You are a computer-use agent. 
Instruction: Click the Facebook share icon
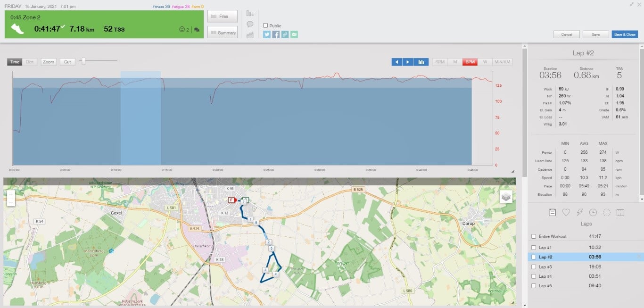276,34
